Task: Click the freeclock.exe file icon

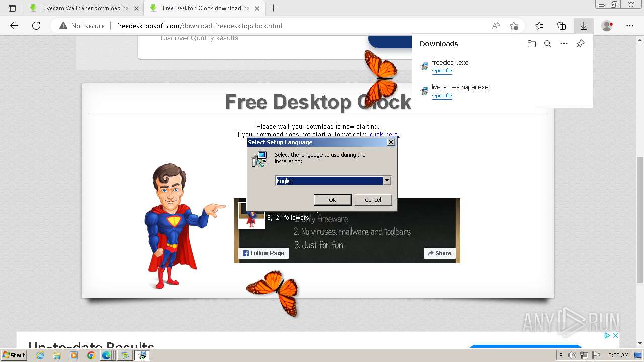Action: pyautogui.click(x=424, y=66)
